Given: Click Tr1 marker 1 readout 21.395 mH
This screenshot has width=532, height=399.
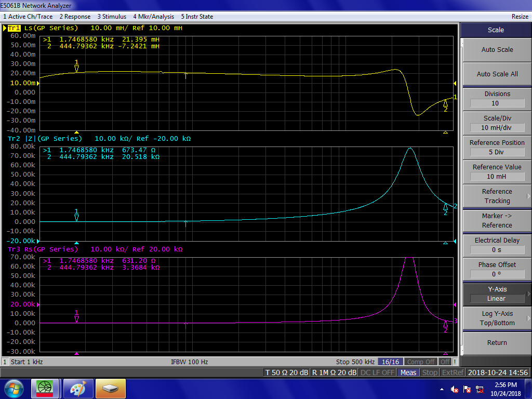Looking at the screenshot, I should tap(140, 39).
